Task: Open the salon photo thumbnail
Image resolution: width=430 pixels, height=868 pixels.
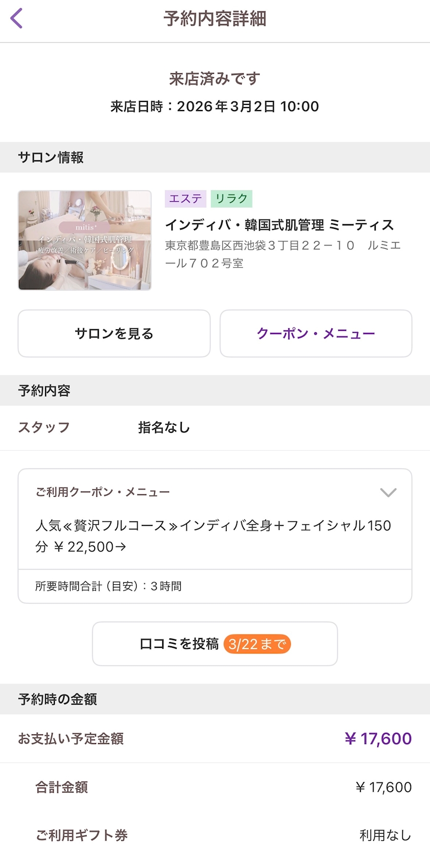Action: pos(84,240)
